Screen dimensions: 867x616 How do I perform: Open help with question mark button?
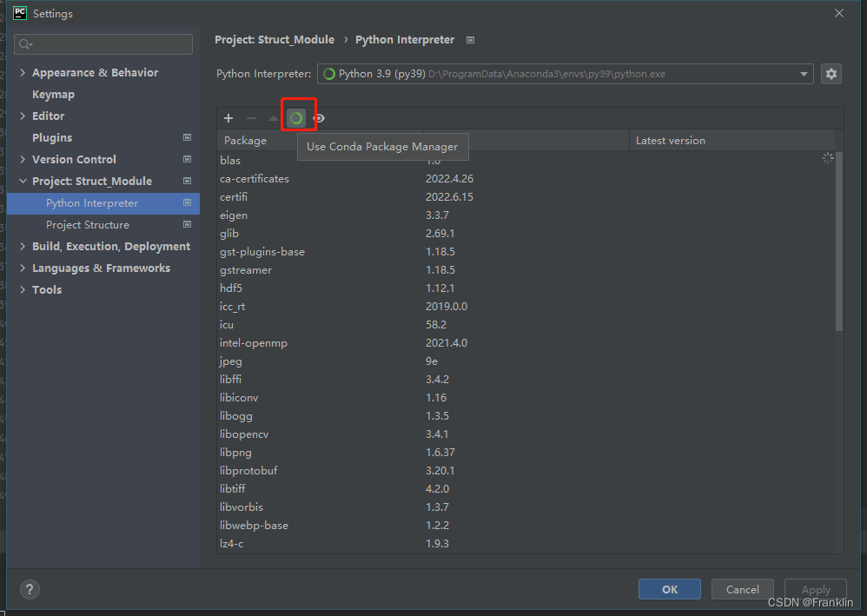click(30, 589)
